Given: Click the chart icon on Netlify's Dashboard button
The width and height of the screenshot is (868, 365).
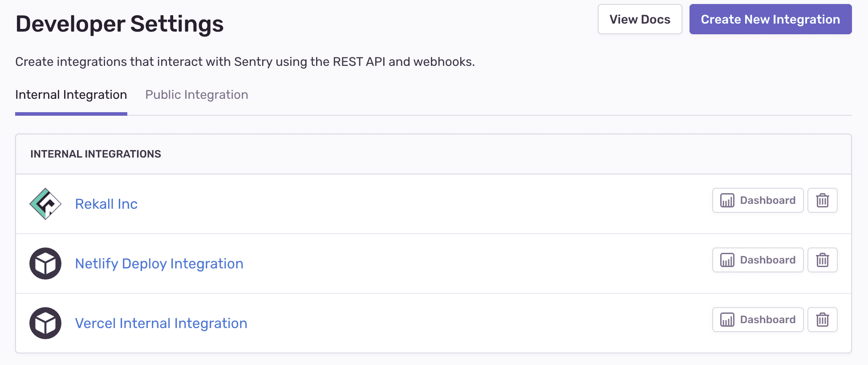Looking at the screenshot, I should click(727, 260).
